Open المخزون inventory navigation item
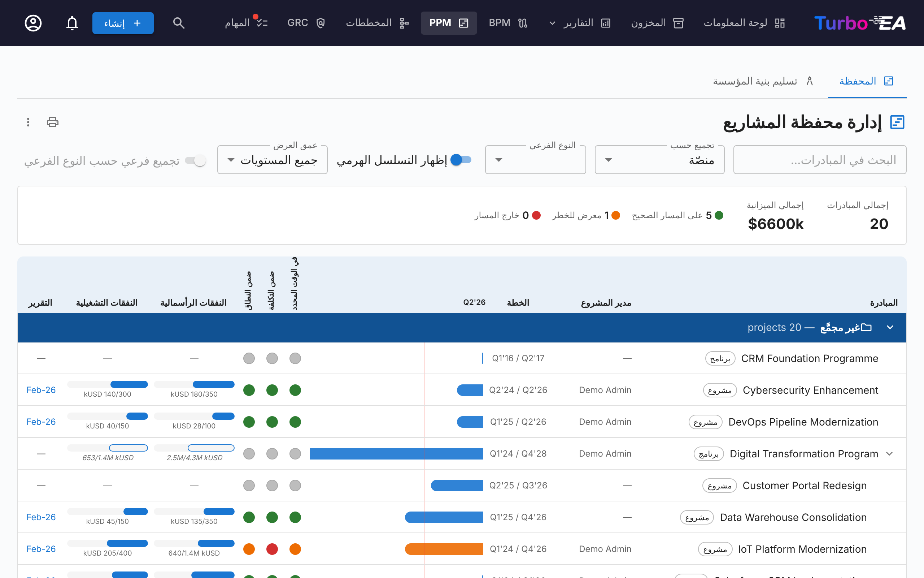This screenshot has height=578, width=924. click(x=657, y=23)
